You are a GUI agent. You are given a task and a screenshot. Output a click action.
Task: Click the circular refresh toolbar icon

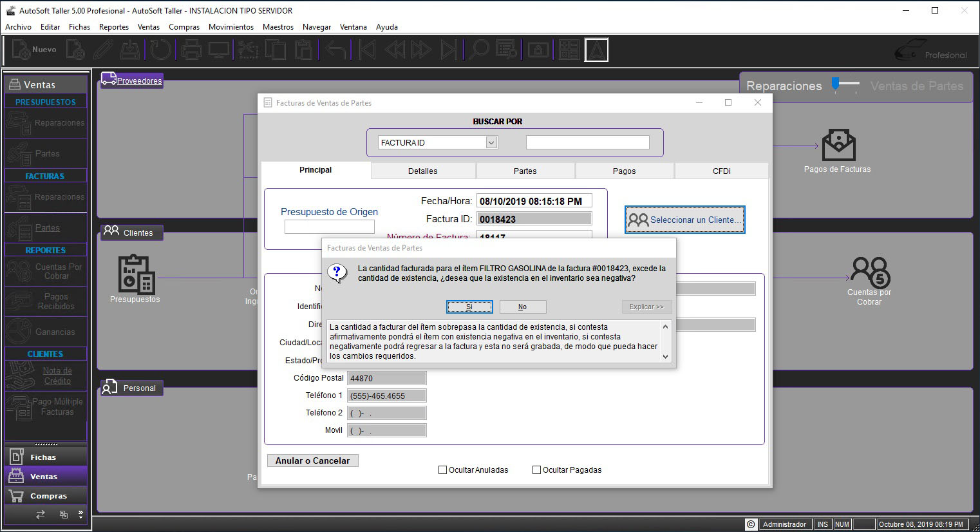click(x=161, y=50)
